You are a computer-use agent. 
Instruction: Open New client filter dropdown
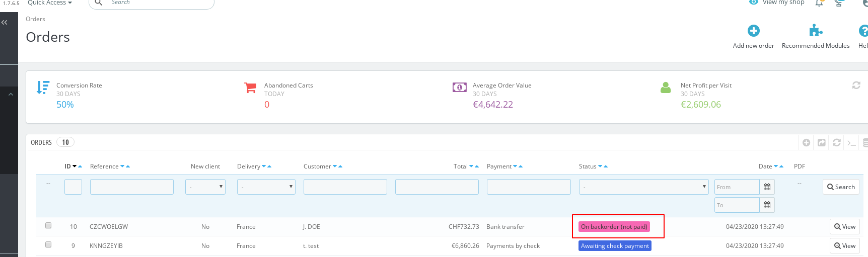click(205, 187)
